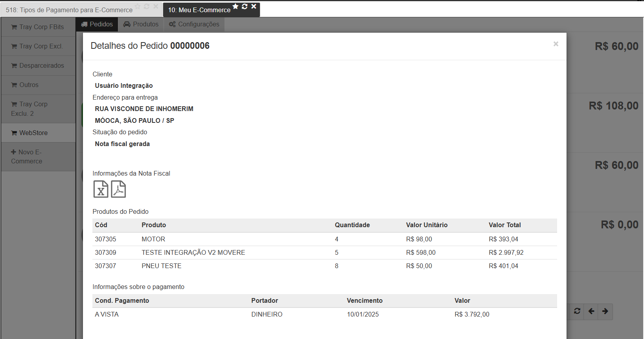This screenshot has height=339, width=644.
Task: Click payment value R$ 3.792,00
Action: tap(472, 314)
